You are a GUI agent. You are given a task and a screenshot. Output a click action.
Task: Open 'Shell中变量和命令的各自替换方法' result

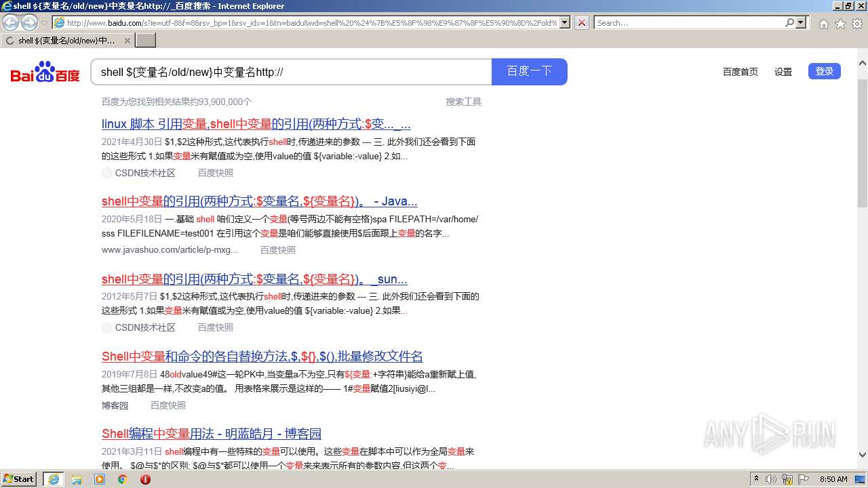(262, 357)
